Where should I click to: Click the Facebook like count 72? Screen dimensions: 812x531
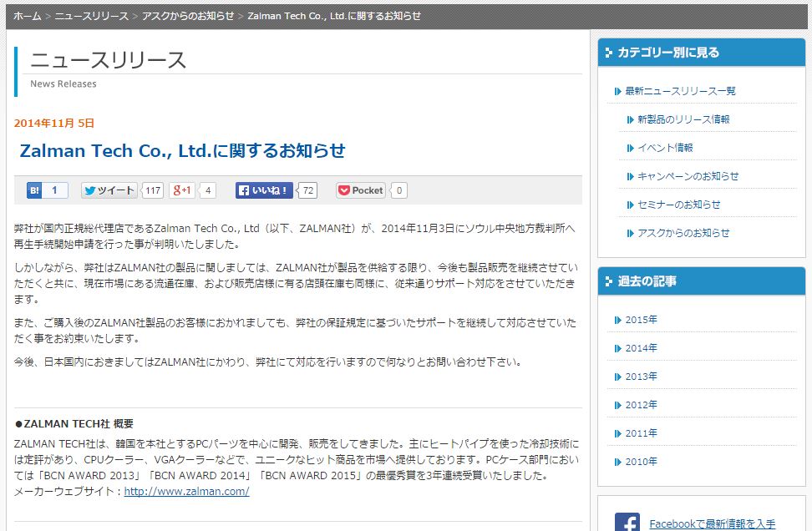[308, 190]
